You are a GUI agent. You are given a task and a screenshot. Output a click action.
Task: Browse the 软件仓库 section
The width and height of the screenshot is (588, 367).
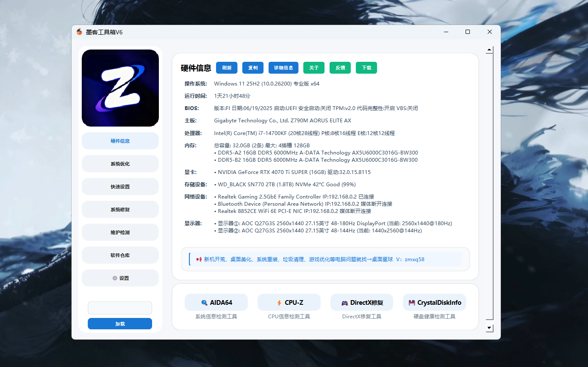[120, 255]
